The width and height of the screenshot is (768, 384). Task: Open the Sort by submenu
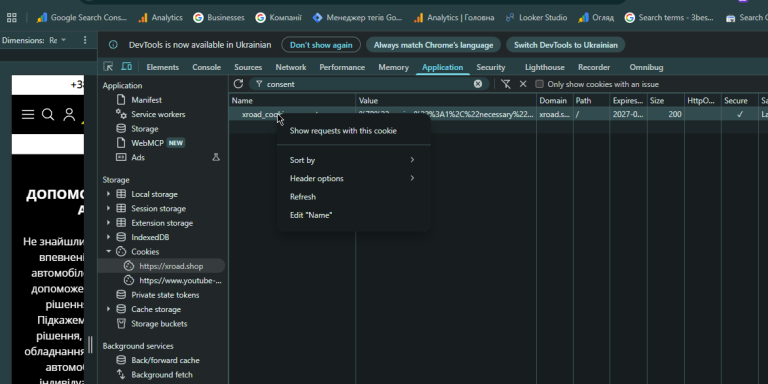coord(354,160)
